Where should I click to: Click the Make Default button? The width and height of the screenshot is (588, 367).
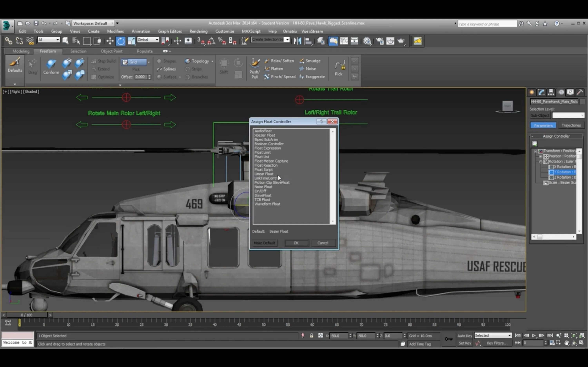(264, 243)
